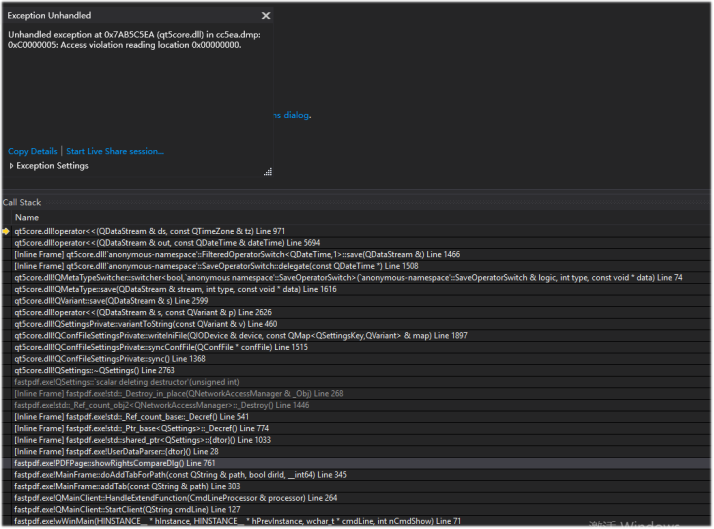This screenshot has height=529, width=714.
Task: Close the Exception Unhandled popup
Action: point(265,16)
